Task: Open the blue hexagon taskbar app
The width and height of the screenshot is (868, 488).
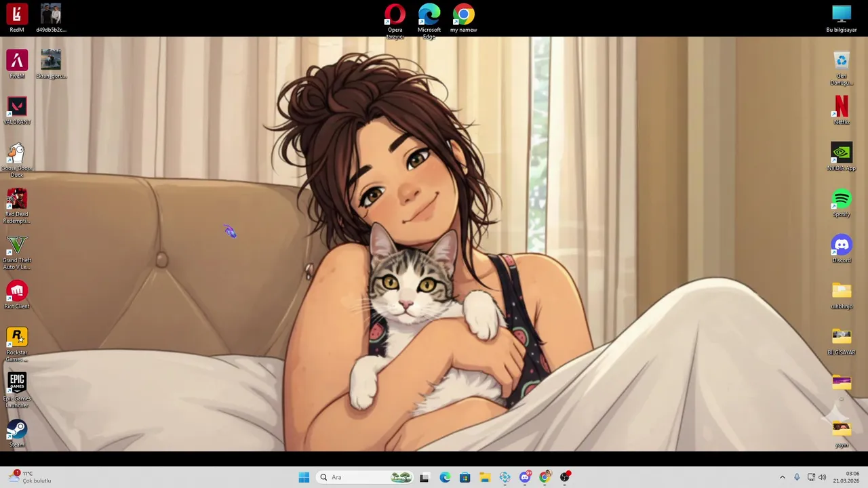Action: click(505, 477)
